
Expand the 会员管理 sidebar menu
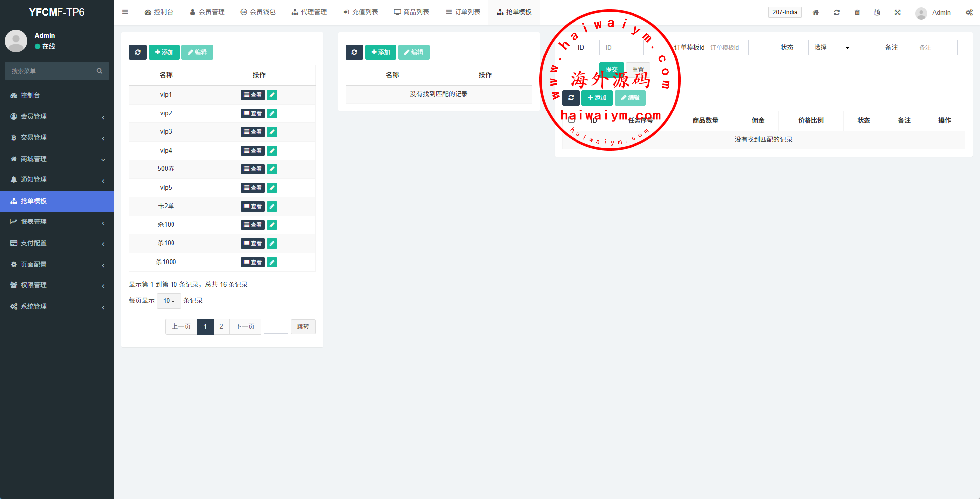coord(57,116)
